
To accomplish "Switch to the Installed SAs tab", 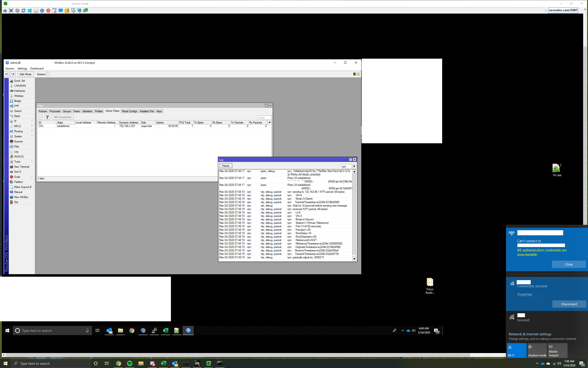I will (147, 111).
